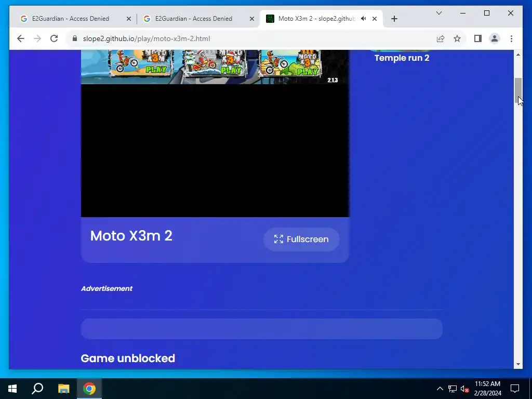Show hidden system tray icons
The width and height of the screenshot is (532, 399).
[x=440, y=389]
